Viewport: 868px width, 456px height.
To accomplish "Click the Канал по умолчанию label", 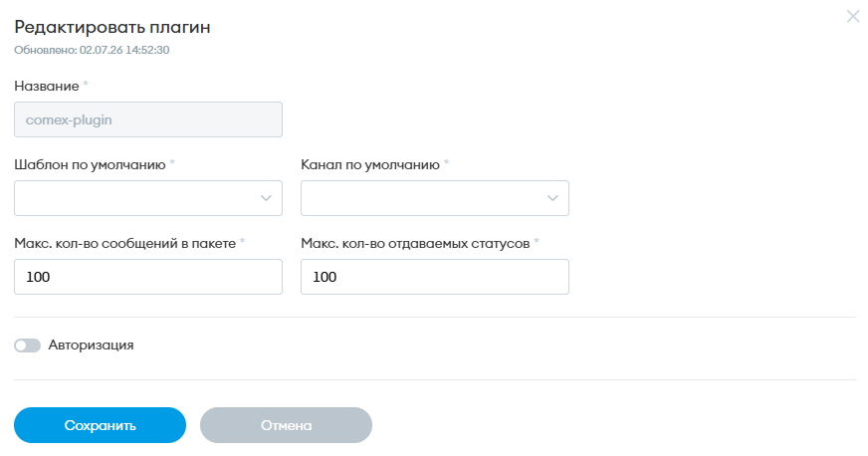I will pos(370,165).
